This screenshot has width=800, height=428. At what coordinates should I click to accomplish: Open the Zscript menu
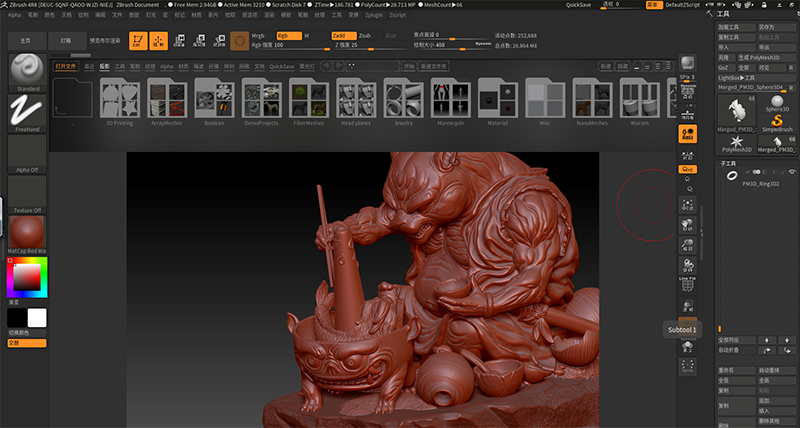(x=397, y=15)
